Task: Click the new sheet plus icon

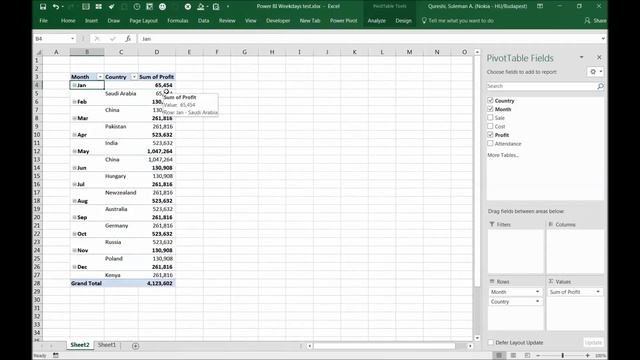Action: [x=136, y=346]
